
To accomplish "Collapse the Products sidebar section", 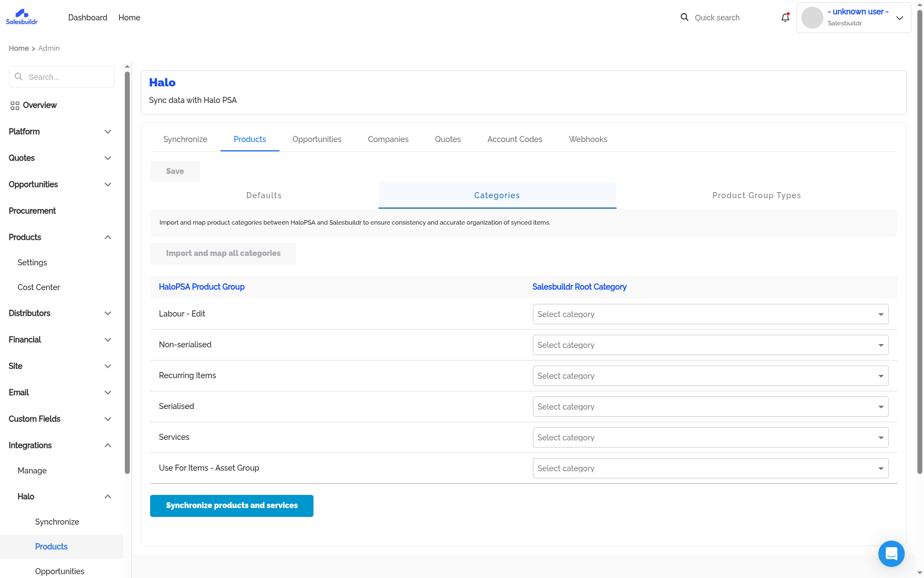I will [x=108, y=237].
